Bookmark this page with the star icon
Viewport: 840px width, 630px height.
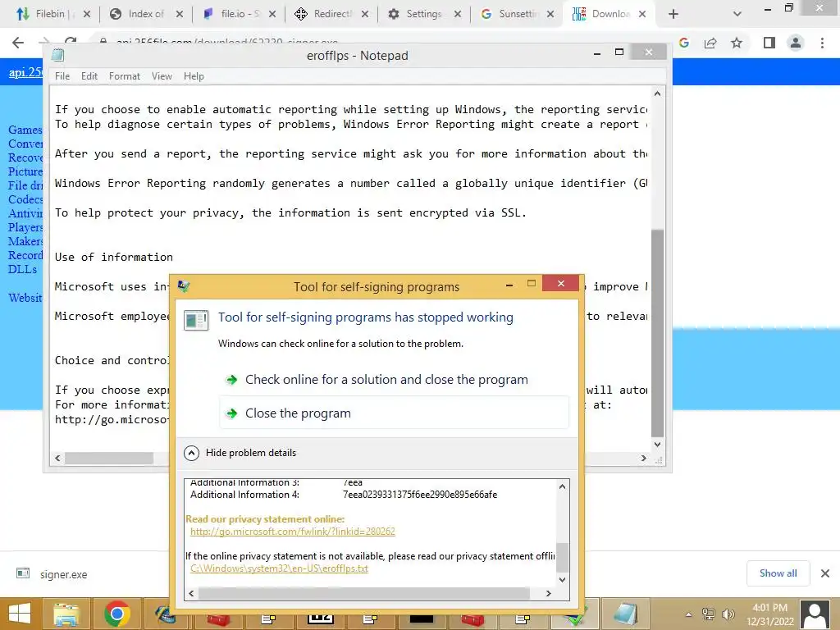pyautogui.click(x=737, y=43)
